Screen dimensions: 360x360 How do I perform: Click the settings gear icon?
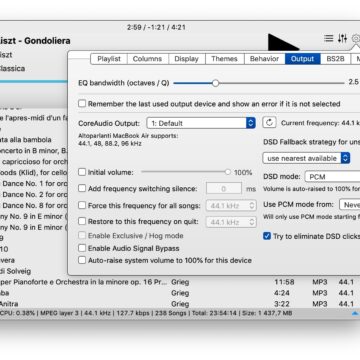click(x=356, y=39)
